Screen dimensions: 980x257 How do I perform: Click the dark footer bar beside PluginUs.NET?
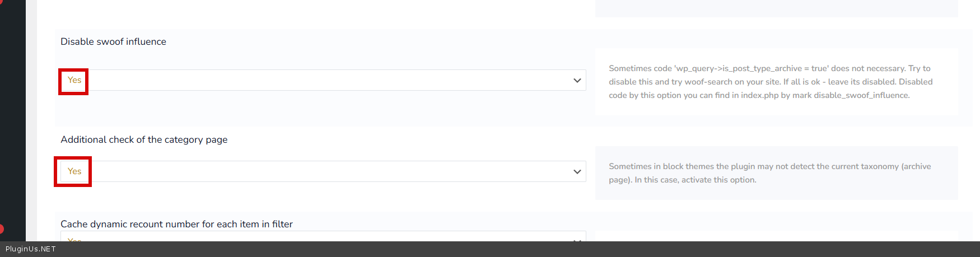point(504,249)
